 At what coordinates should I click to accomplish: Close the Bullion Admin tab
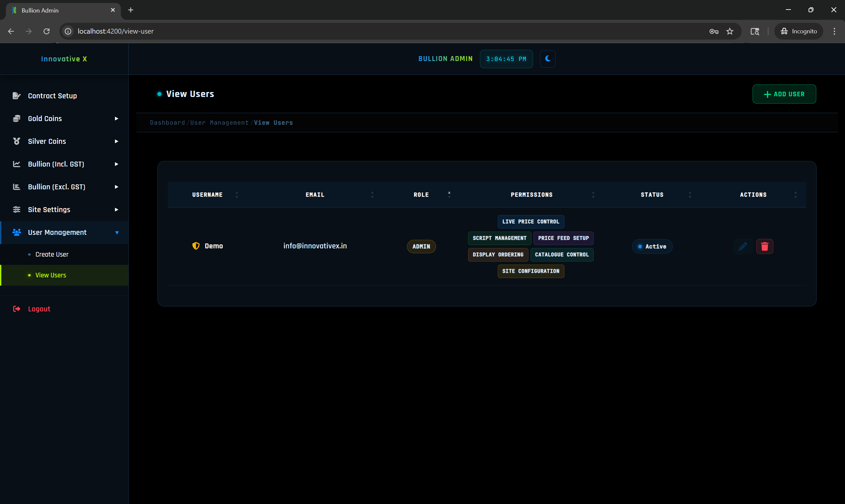click(x=113, y=10)
